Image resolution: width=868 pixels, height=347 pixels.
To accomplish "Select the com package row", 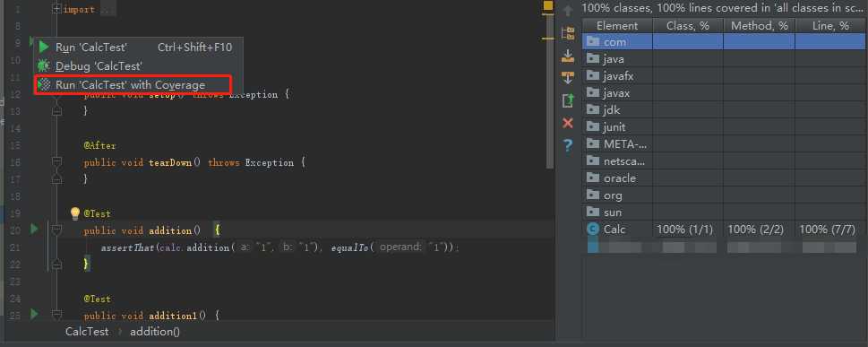I will 725,41.
